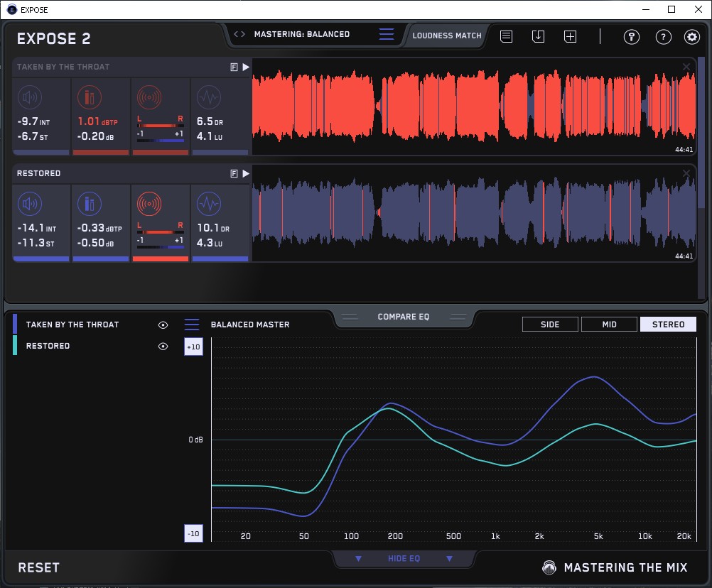
Task: Click the loudness speaker icon for Restored track
Action: click(29, 205)
